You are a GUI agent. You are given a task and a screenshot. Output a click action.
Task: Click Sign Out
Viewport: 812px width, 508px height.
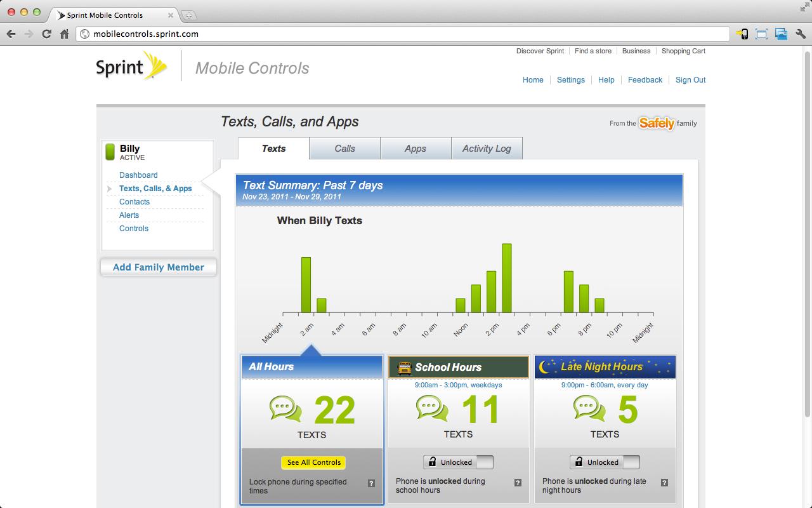click(x=690, y=80)
